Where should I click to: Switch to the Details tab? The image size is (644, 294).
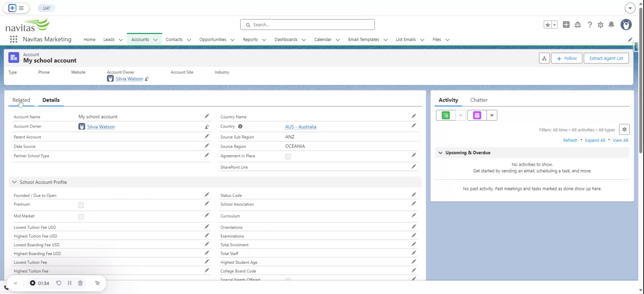[x=51, y=100]
